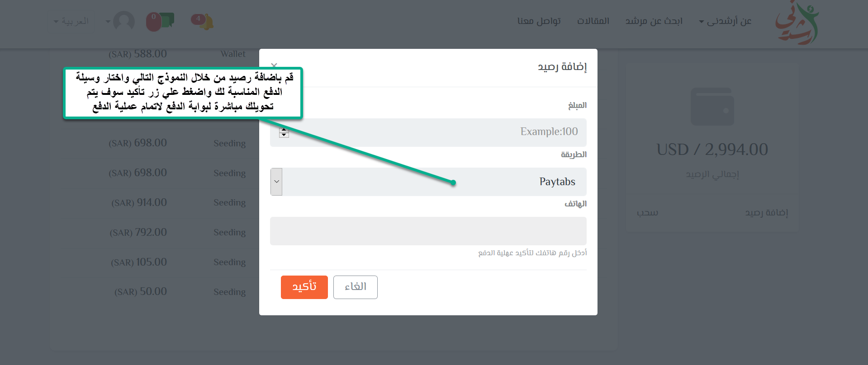Click the phone number input field
The image size is (868, 365).
coord(428,231)
